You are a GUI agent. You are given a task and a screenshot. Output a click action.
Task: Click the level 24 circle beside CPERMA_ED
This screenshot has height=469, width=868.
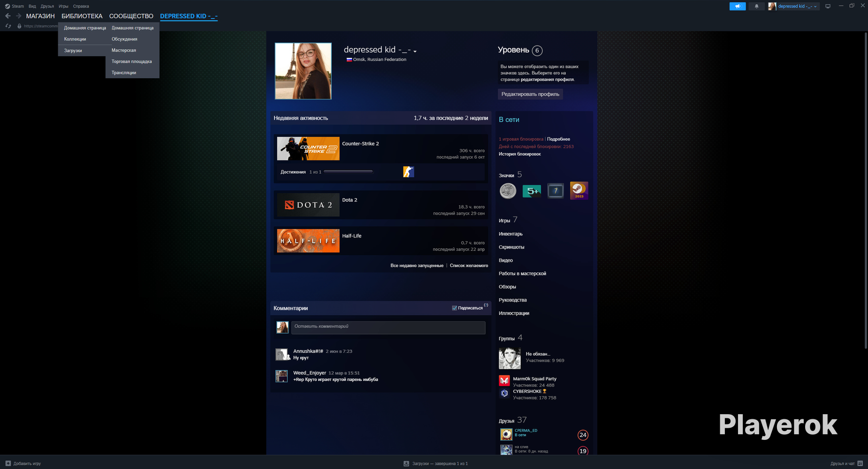pyautogui.click(x=583, y=435)
